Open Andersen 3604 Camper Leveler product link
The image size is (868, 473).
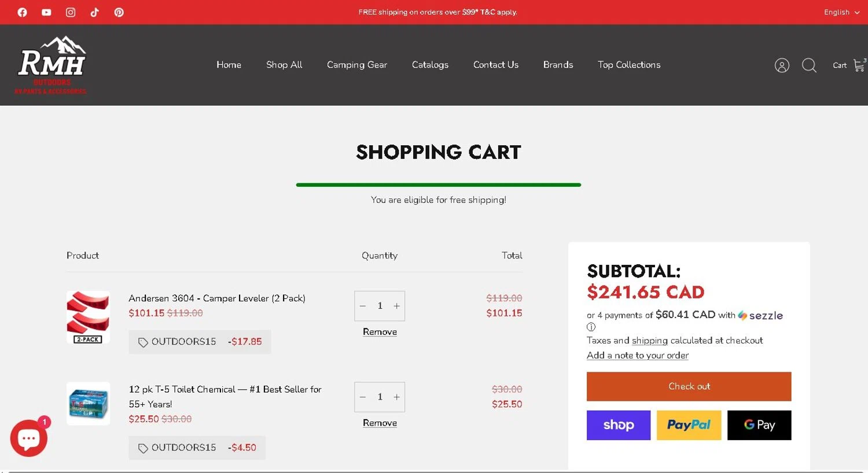coord(217,298)
